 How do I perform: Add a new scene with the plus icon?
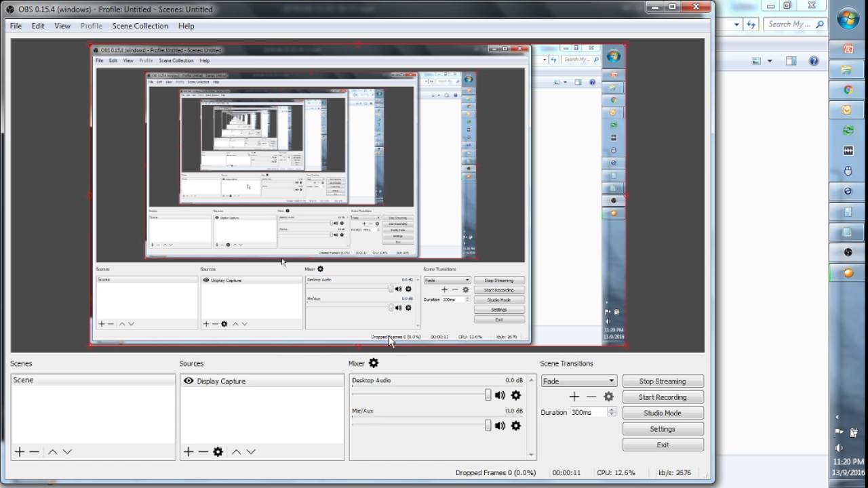(x=20, y=451)
